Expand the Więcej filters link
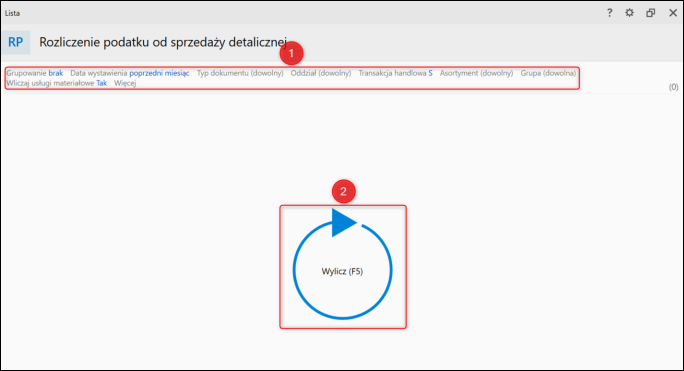This screenshot has height=371, width=684. click(125, 83)
